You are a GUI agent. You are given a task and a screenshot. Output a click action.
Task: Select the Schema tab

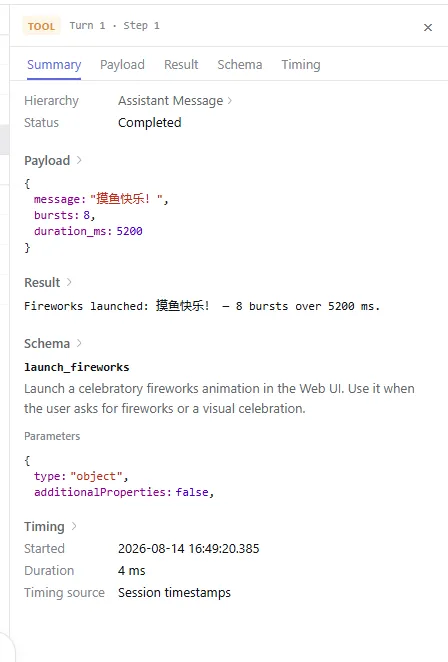[239, 65]
